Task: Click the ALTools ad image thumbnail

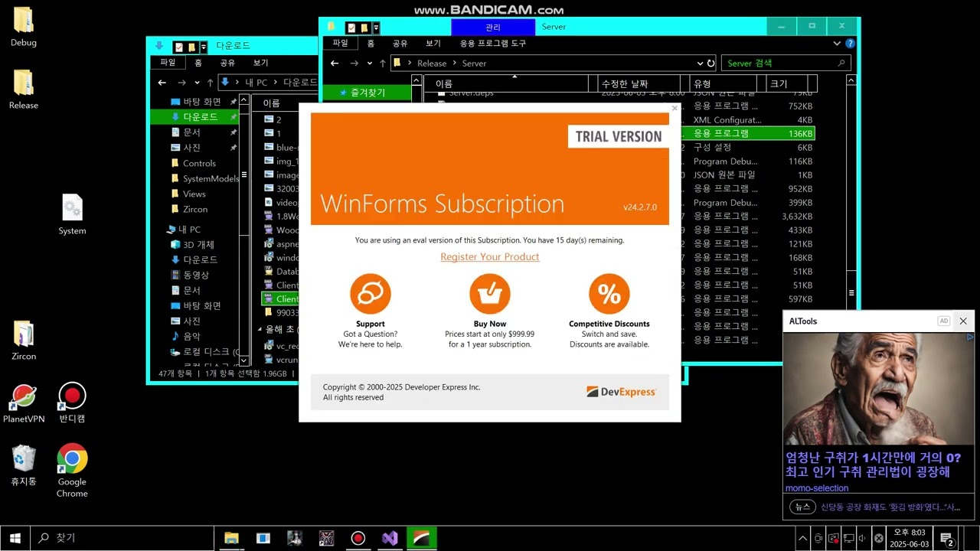Action: tap(878, 389)
